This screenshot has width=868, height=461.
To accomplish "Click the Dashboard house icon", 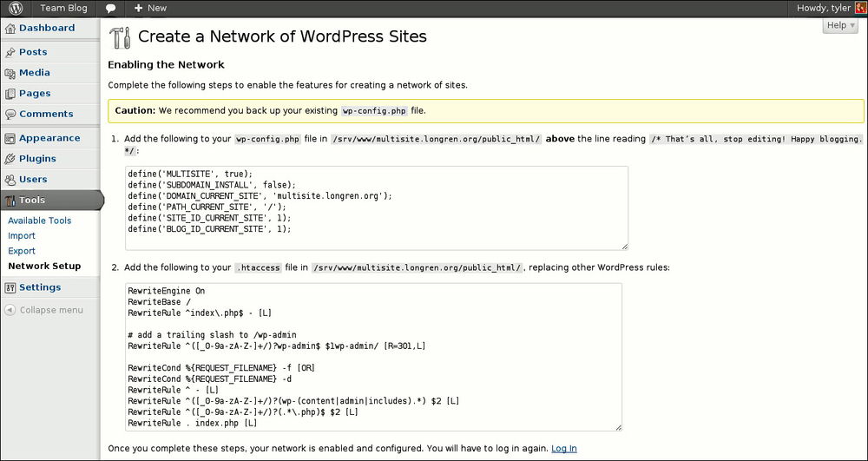I will [x=10, y=29].
